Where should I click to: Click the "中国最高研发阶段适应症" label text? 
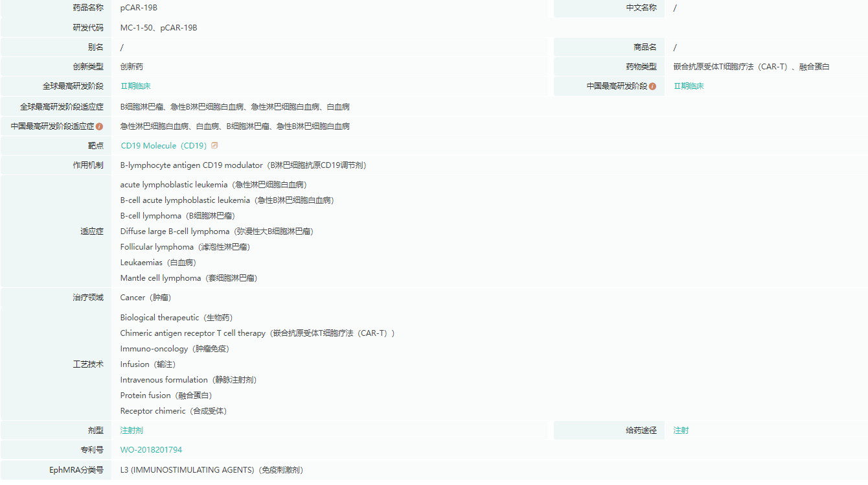coord(52,126)
